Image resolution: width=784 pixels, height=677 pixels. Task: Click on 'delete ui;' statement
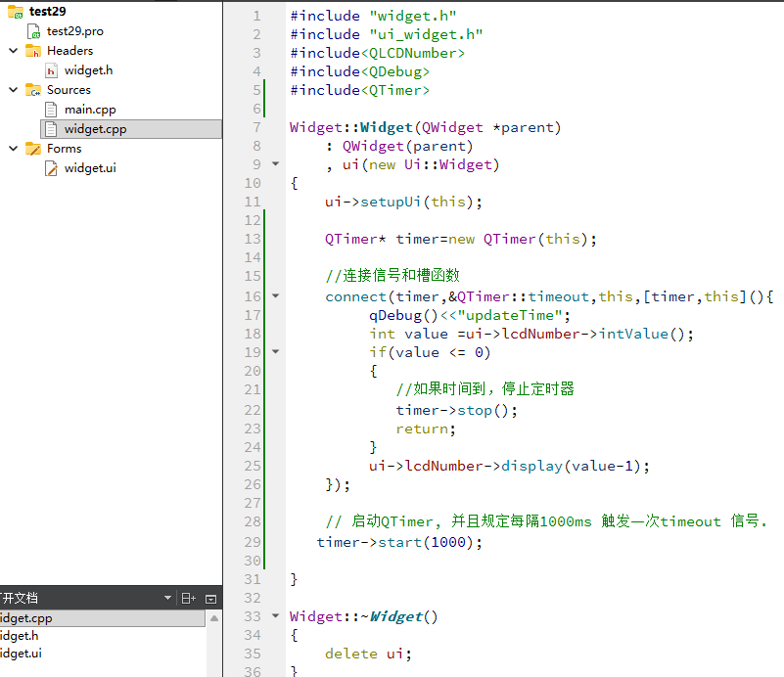tap(368, 654)
